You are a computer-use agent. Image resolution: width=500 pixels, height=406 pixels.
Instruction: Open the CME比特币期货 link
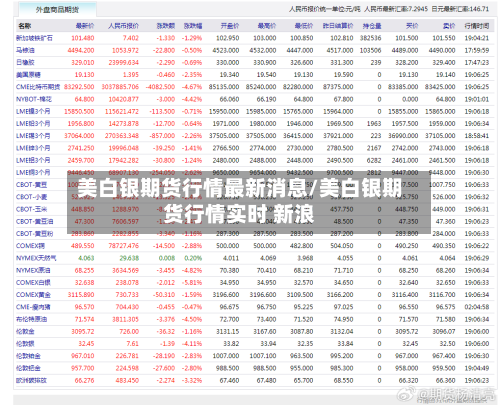[38, 87]
